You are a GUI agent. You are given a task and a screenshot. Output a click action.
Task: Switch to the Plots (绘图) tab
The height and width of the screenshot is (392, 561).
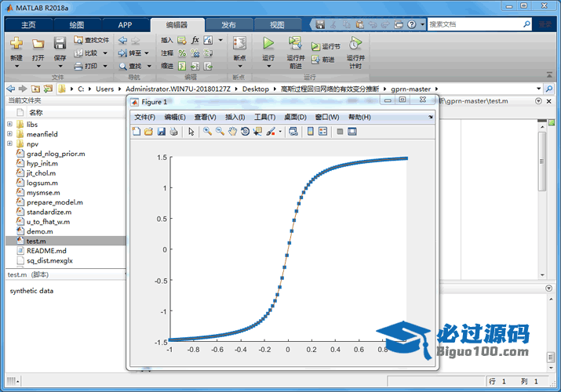click(77, 24)
